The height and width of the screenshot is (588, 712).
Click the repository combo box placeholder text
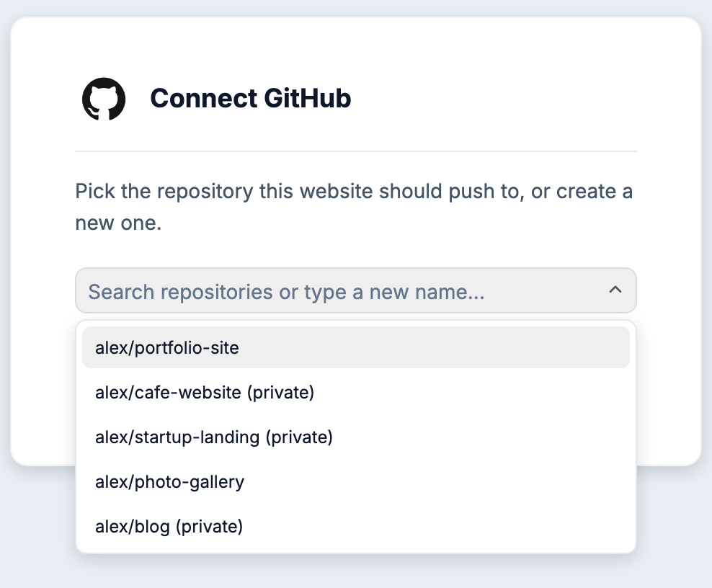coord(286,292)
